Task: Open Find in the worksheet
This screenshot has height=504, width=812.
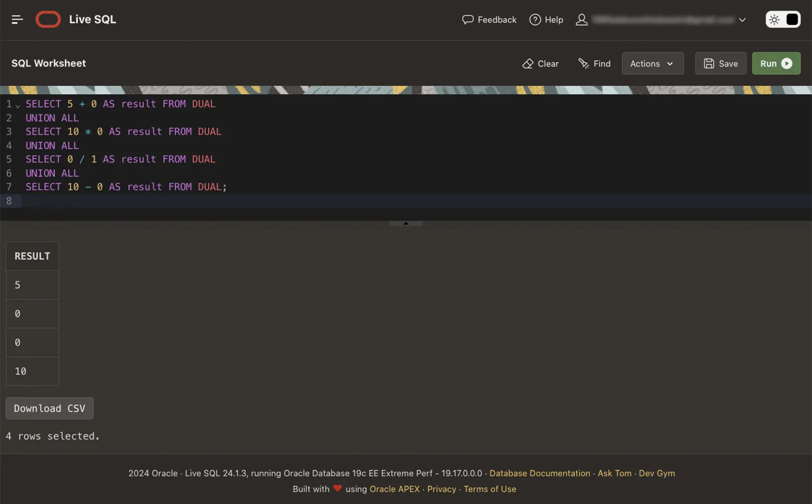Action: point(594,63)
